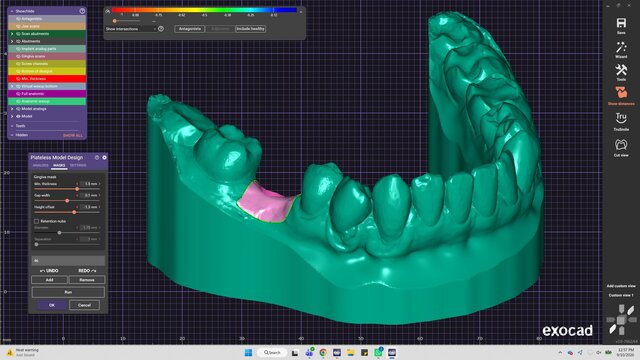This screenshot has height=360, width=640.
Task: Expand the Scan abutments group
Action: coord(12,34)
